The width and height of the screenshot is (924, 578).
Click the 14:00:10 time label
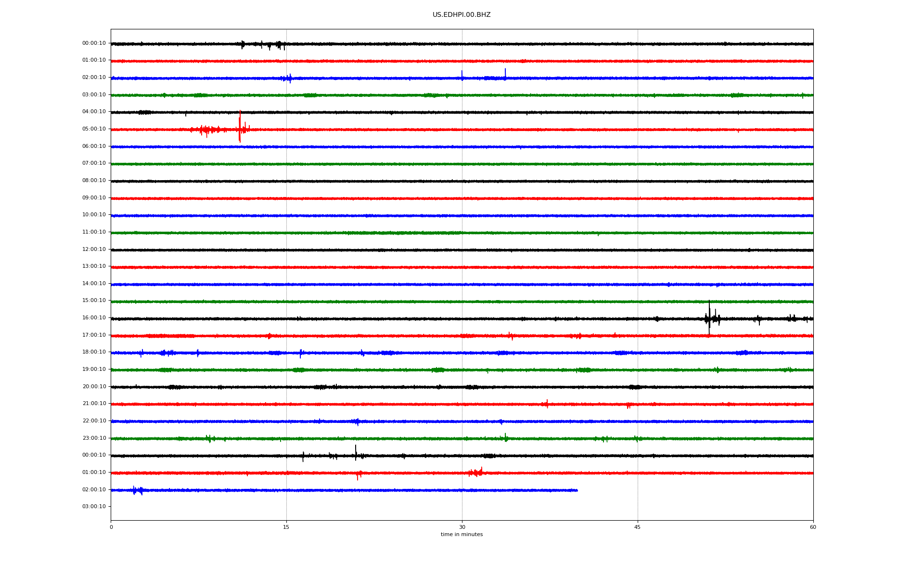pos(94,284)
